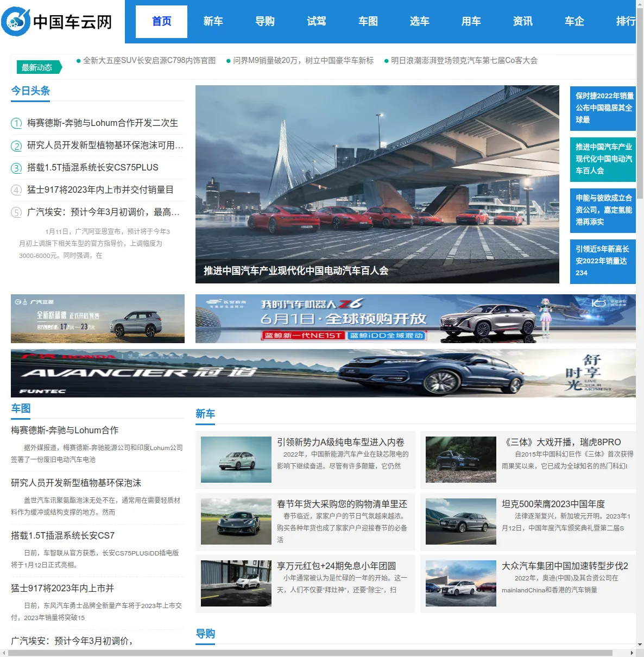Open the 长安欧尚 Z6 预购 banner ad
The image size is (644, 657).
pyautogui.click(x=415, y=319)
